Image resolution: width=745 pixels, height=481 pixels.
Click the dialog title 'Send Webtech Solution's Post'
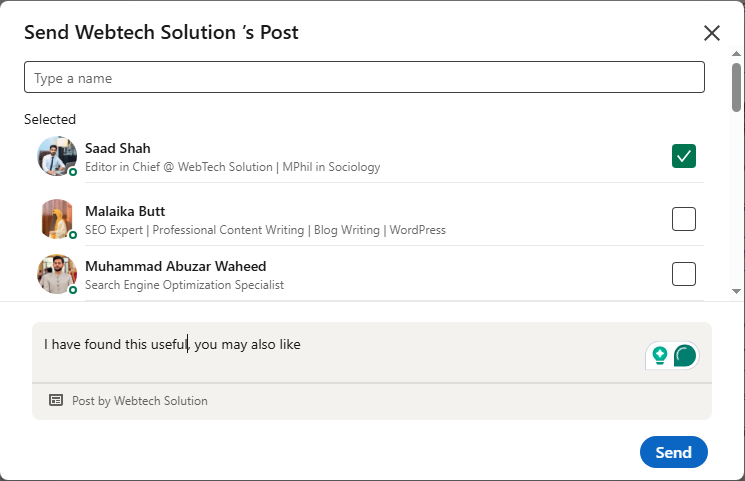tap(162, 32)
